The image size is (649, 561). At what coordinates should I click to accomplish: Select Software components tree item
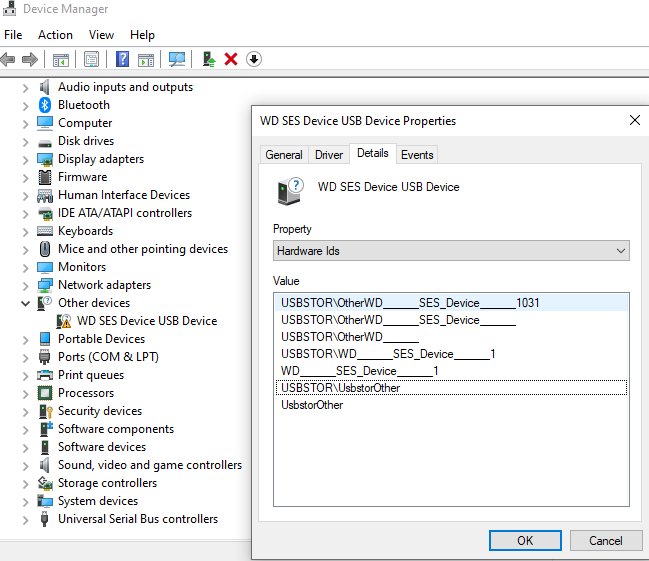116,429
